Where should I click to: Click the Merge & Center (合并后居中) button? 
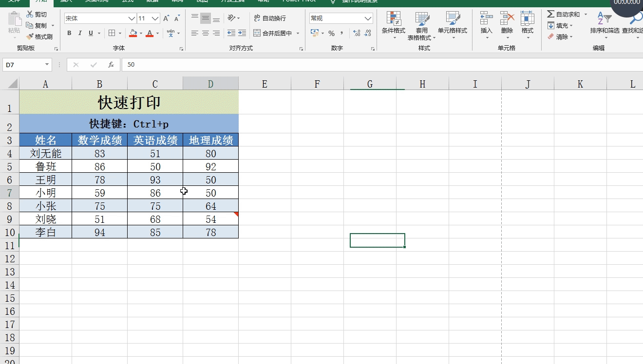pyautogui.click(x=273, y=33)
